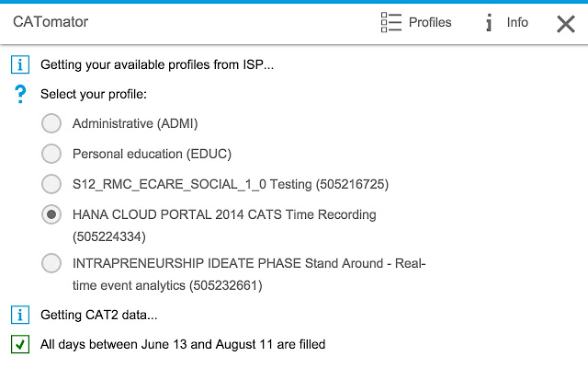Click the Profiles label in header

pos(430,22)
